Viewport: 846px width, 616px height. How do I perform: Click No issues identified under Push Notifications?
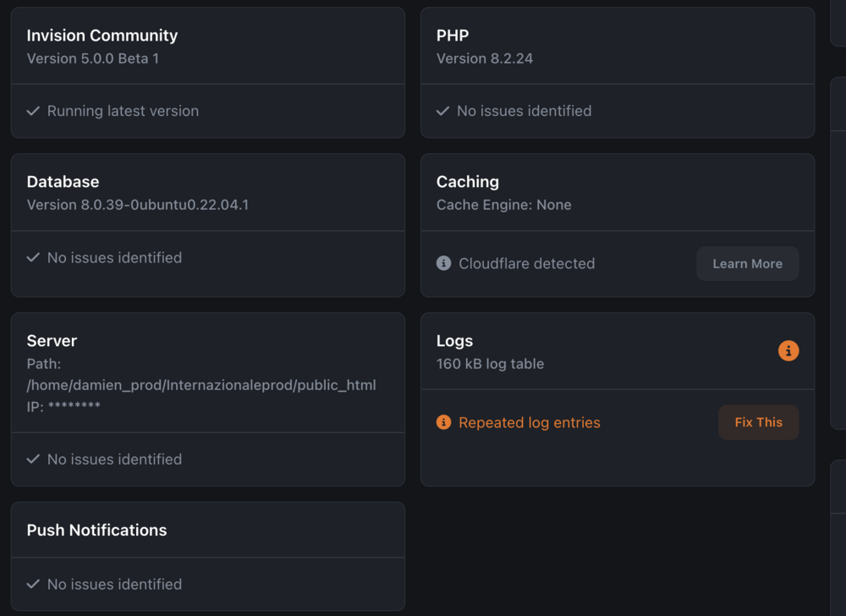coord(114,584)
